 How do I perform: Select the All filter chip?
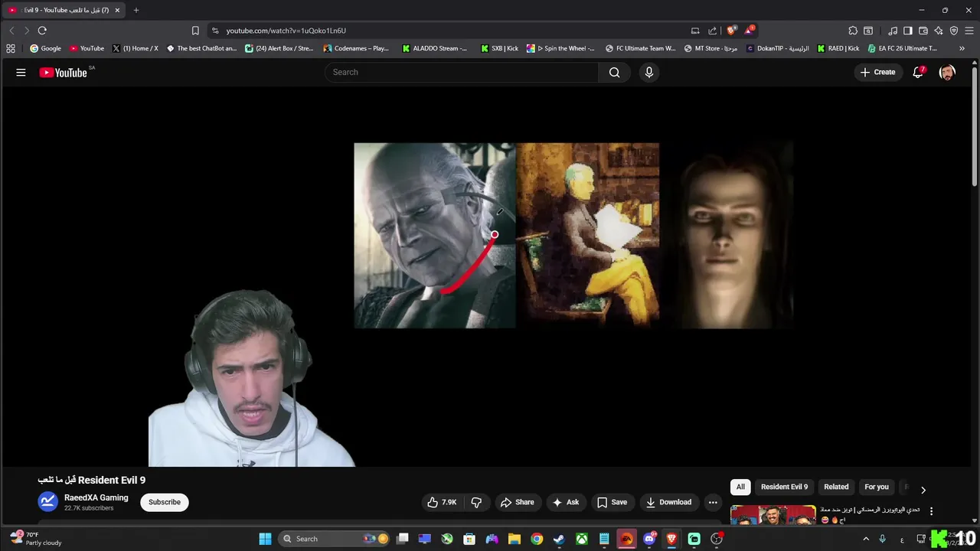[x=740, y=487]
